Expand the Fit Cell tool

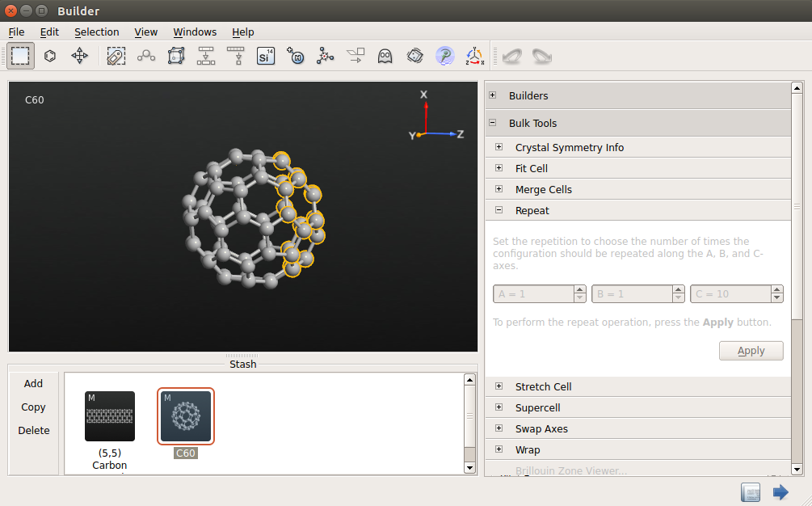[499, 168]
